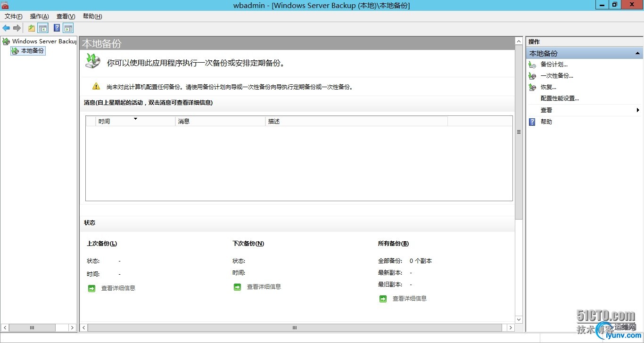Collapse the 本地备份 actions section header
Viewport: 644px width, 343px height.
637,53
